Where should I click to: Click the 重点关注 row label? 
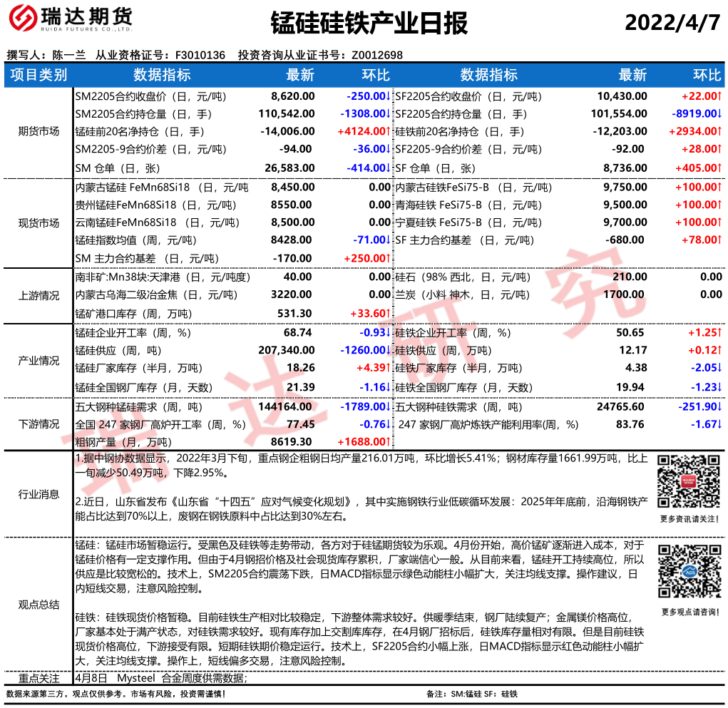(x=39, y=678)
